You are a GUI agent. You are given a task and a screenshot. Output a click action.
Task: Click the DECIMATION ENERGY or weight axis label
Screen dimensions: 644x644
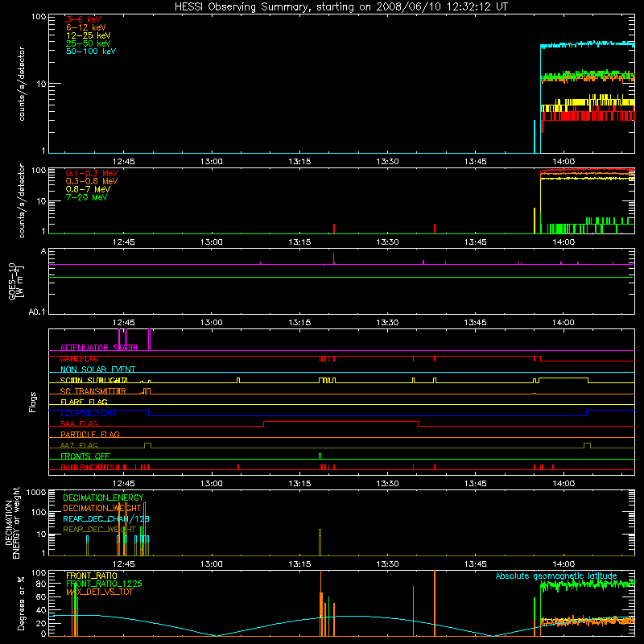(12, 522)
